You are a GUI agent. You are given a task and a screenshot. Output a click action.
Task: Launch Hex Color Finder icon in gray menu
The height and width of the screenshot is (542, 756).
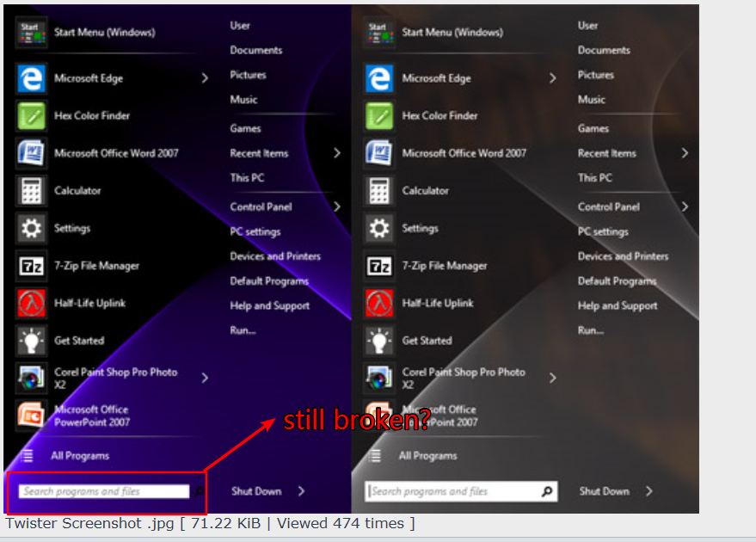pyautogui.click(x=379, y=116)
